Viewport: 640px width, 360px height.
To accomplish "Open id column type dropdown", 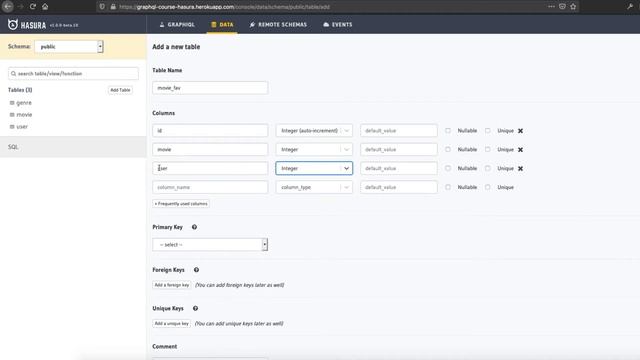I will coord(314,131).
